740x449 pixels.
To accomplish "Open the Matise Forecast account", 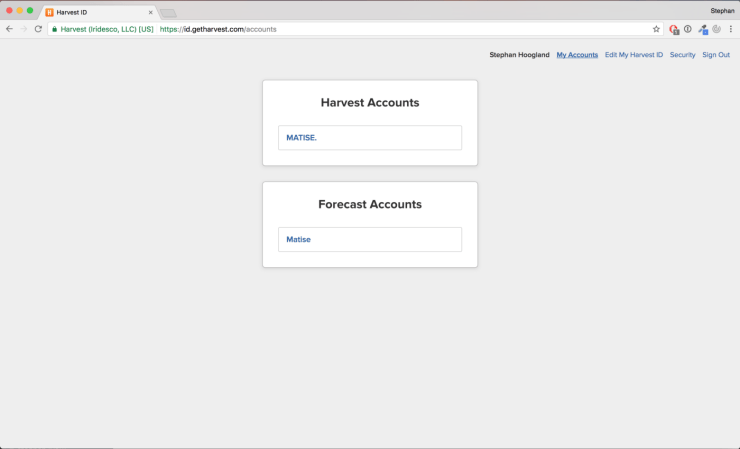I will point(370,239).
